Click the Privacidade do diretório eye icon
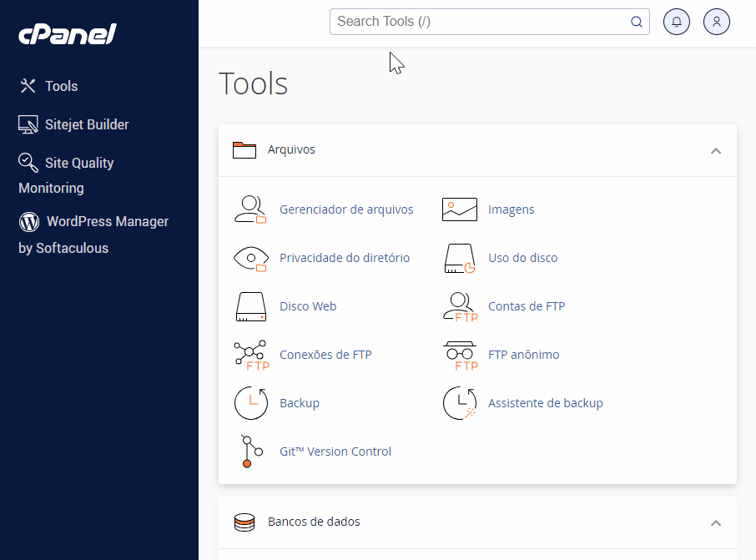 click(x=250, y=258)
